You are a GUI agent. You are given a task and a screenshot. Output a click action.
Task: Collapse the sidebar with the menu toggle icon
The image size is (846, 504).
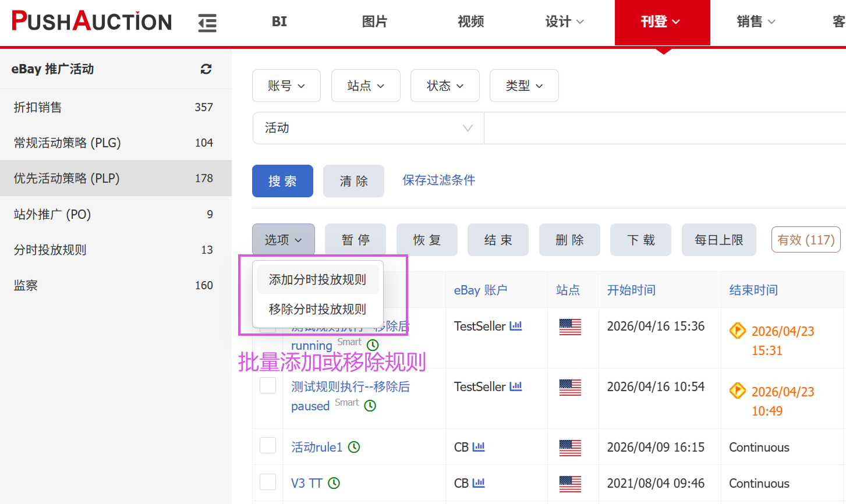207,23
